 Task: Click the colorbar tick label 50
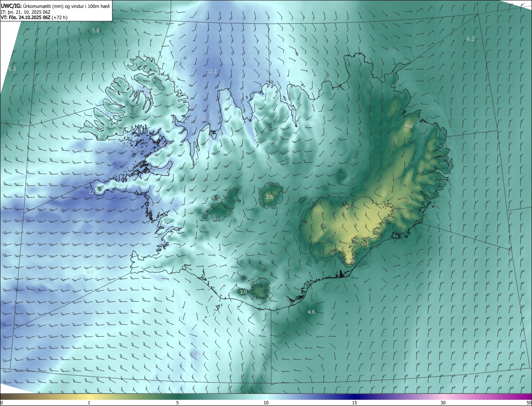[x=529, y=403]
